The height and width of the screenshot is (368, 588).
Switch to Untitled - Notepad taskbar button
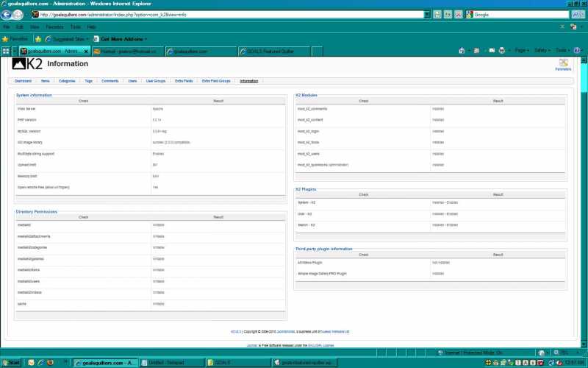[x=173, y=363]
